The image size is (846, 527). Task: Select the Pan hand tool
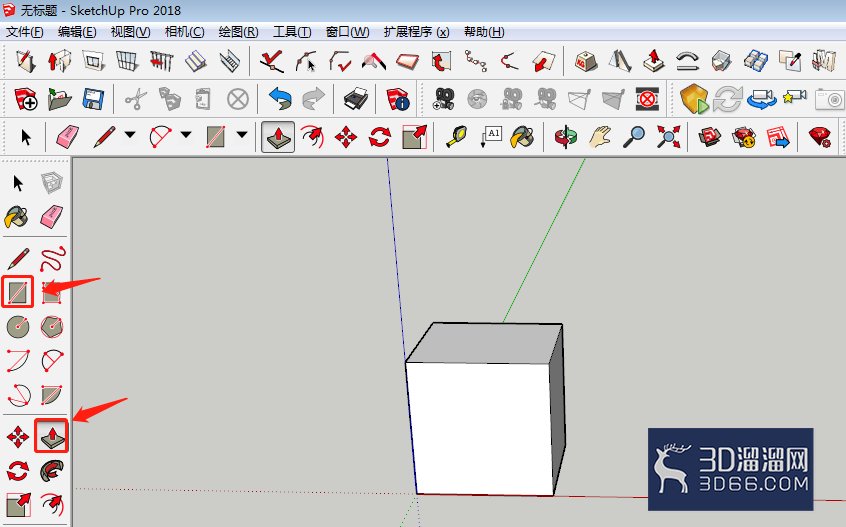[599, 137]
